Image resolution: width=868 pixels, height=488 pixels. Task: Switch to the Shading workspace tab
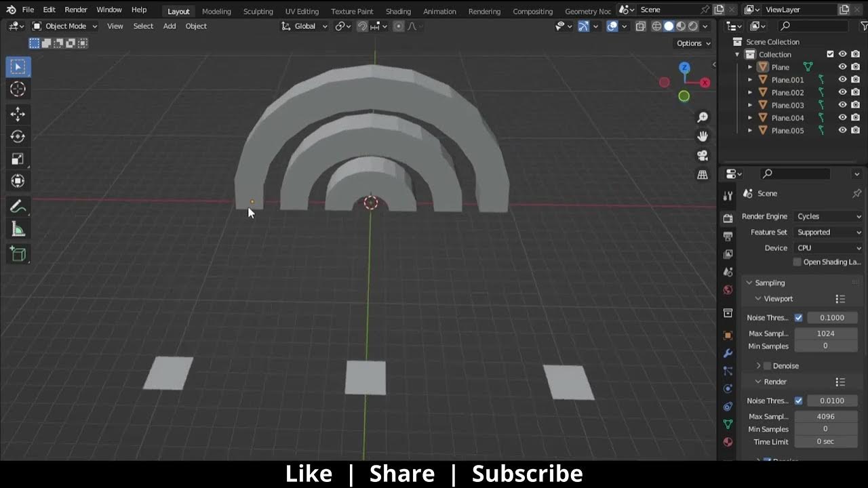(398, 11)
